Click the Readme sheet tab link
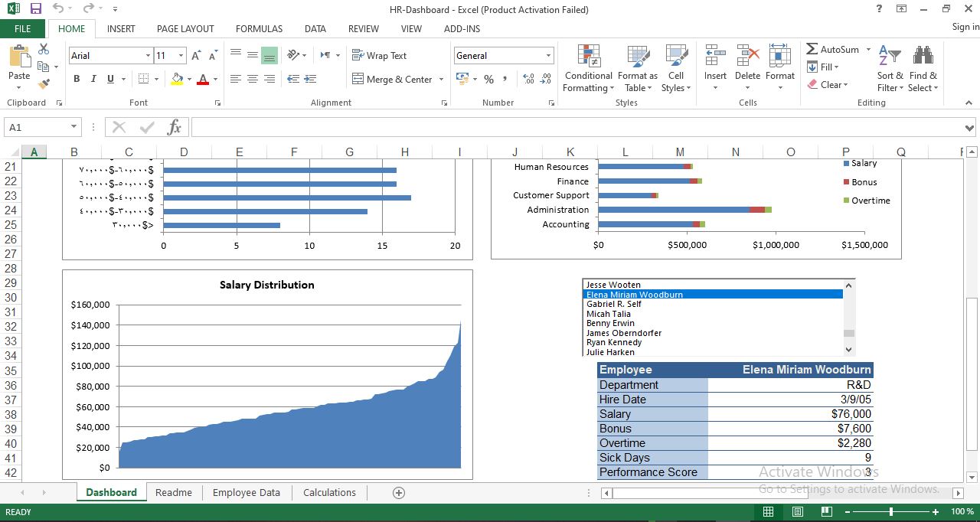The image size is (980, 522). pos(174,492)
